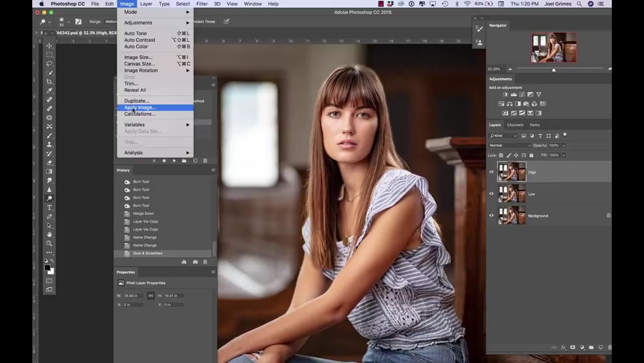Toggle width-height link in Properties
Viewport: 644px width, 363px height.
tap(150, 295)
